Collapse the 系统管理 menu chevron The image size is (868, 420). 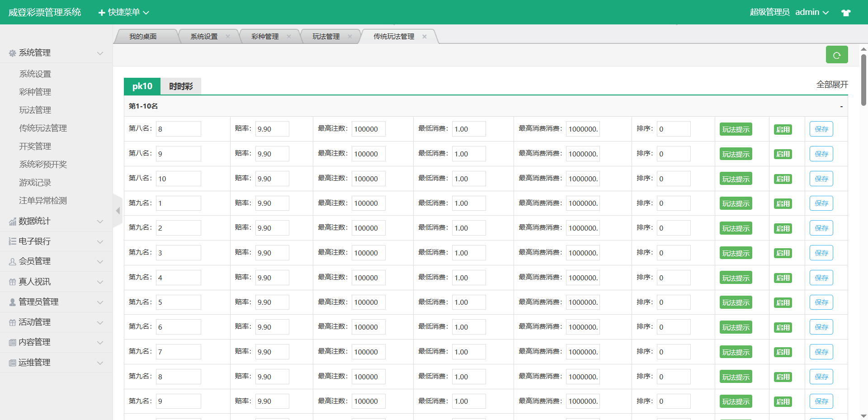pos(100,53)
